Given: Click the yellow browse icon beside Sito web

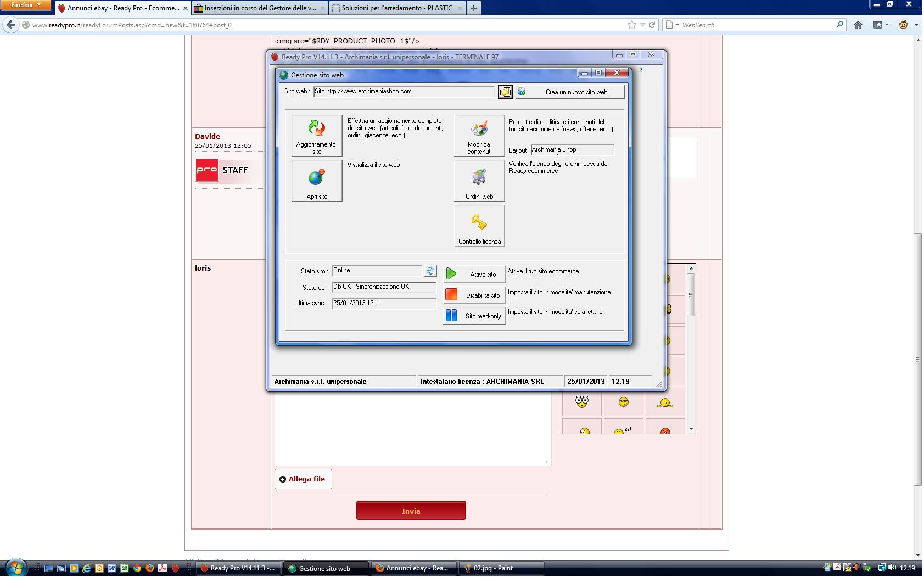Looking at the screenshot, I should point(505,92).
